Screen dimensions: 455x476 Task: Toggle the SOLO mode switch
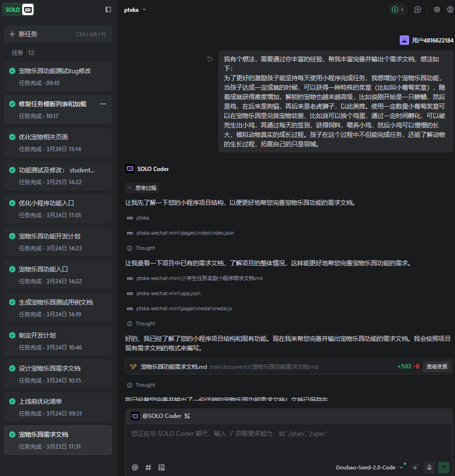coord(19,9)
